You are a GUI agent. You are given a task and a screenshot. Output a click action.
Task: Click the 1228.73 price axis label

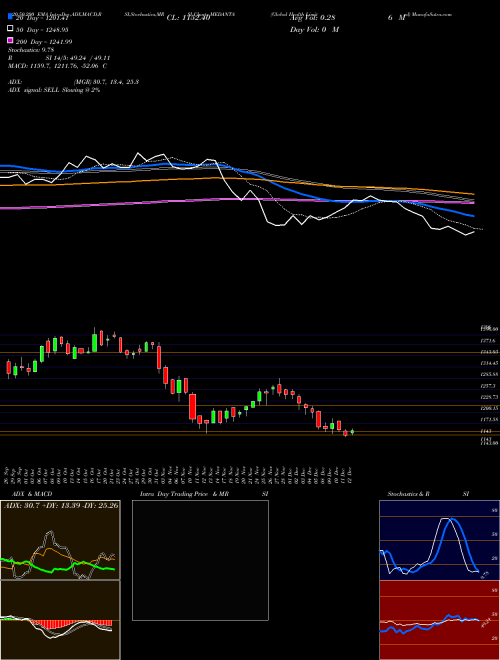point(490,397)
